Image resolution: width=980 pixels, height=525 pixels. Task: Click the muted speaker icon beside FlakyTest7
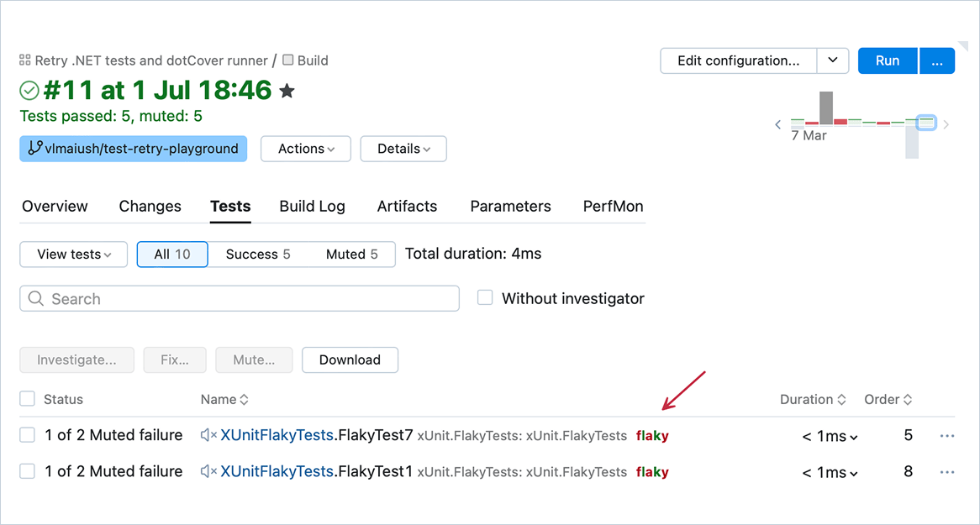point(208,435)
